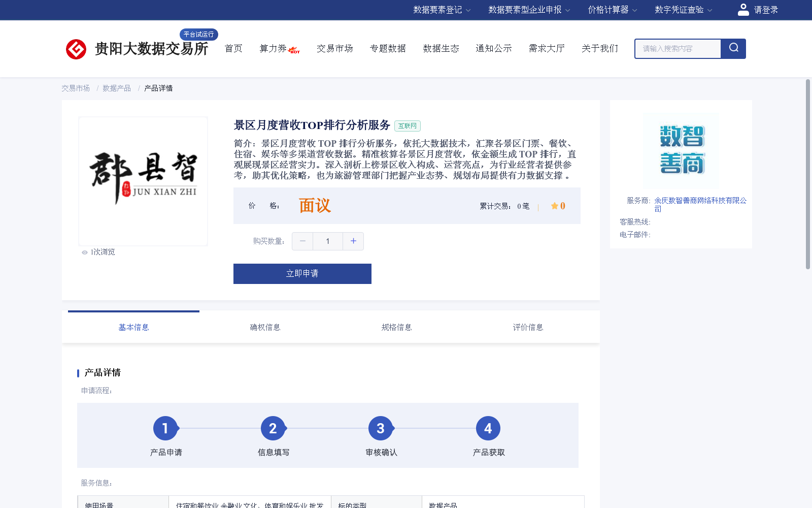This screenshot has height=508, width=812.
Task: Click the 数智善商 provider logo thumbnail
Action: click(681, 150)
